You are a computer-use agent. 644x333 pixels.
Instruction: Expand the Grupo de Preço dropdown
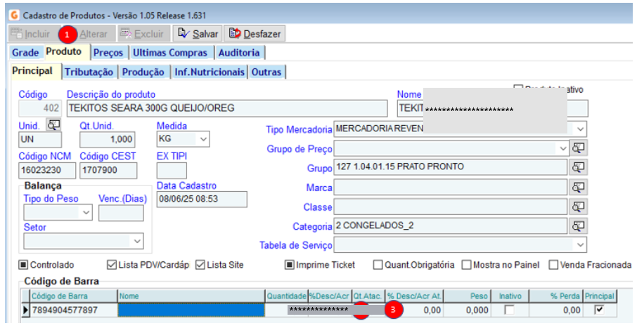click(562, 148)
